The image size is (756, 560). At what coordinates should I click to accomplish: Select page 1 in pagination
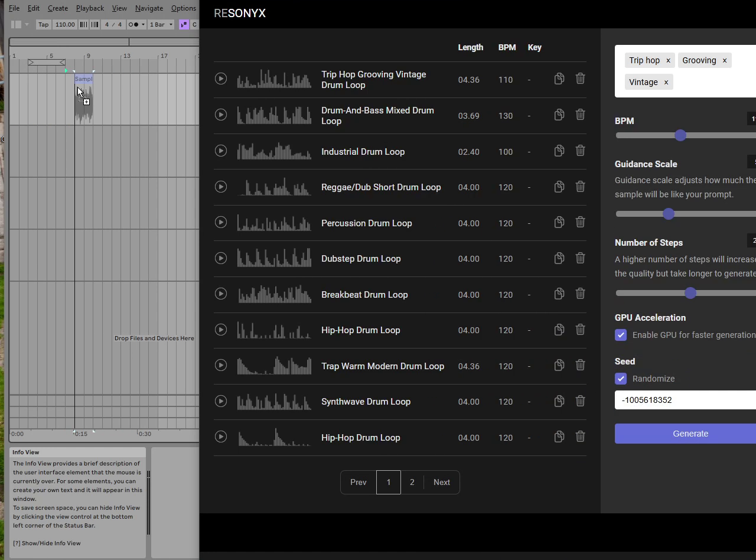click(x=389, y=482)
